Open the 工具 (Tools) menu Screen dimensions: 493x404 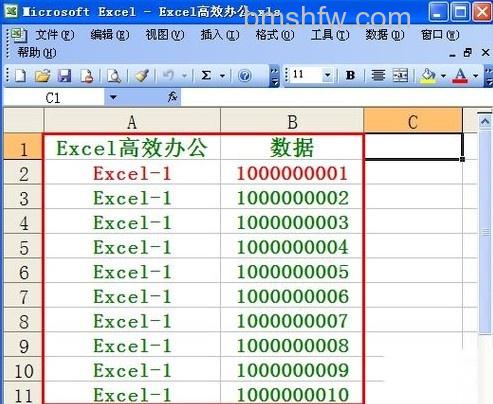pos(330,35)
